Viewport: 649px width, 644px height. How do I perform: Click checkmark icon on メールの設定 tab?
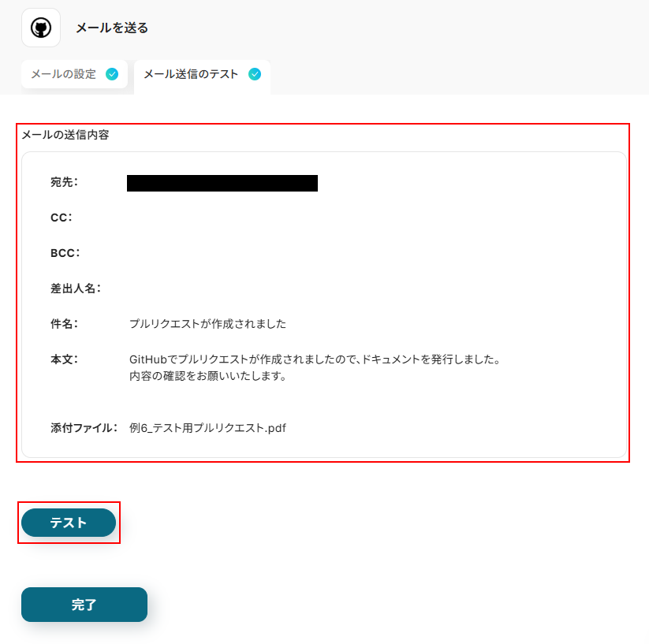pos(112,74)
